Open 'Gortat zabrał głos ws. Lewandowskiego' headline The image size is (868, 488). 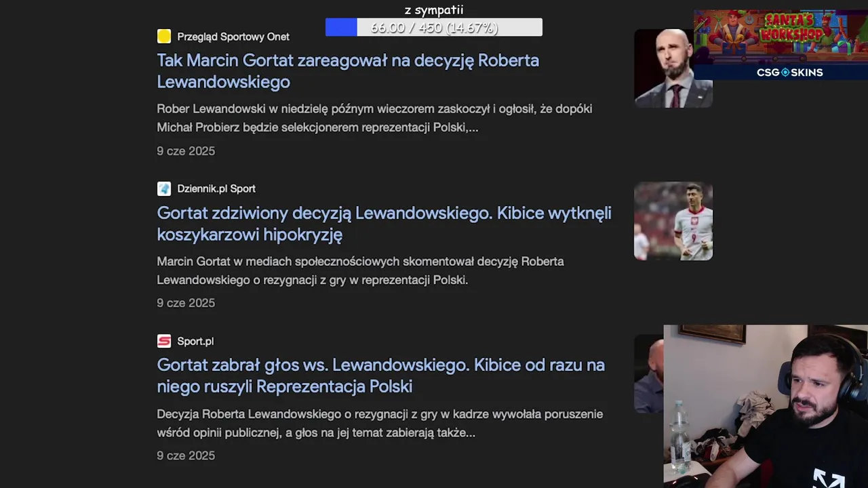(x=380, y=375)
